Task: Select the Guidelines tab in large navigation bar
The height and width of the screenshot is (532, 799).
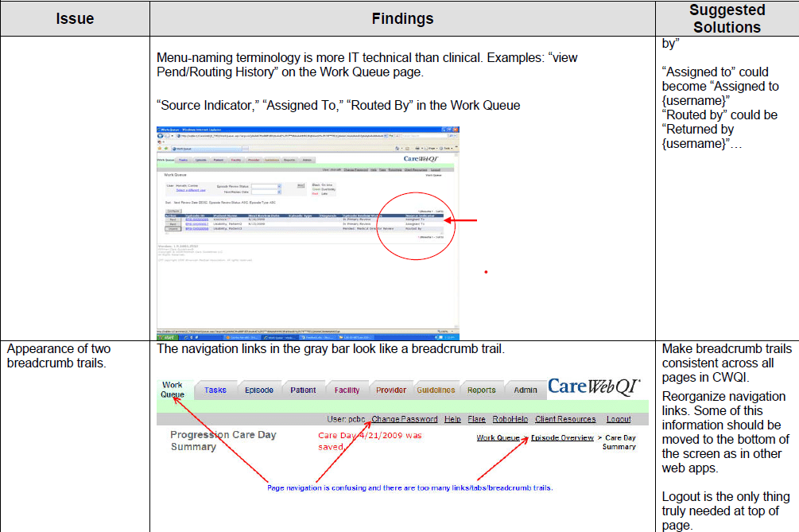Action: pyautogui.click(x=436, y=390)
